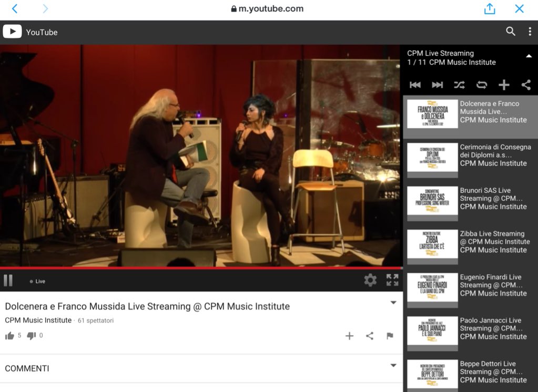Close the browser view with X
The width and height of the screenshot is (538, 392).
[x=520, y=8]
